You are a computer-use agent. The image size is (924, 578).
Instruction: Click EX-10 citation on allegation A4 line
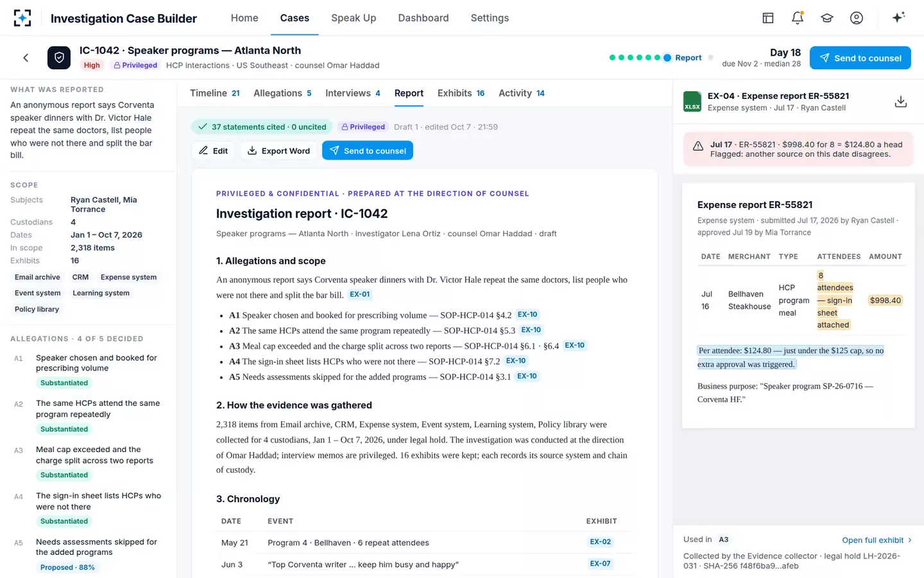(516, 360)
